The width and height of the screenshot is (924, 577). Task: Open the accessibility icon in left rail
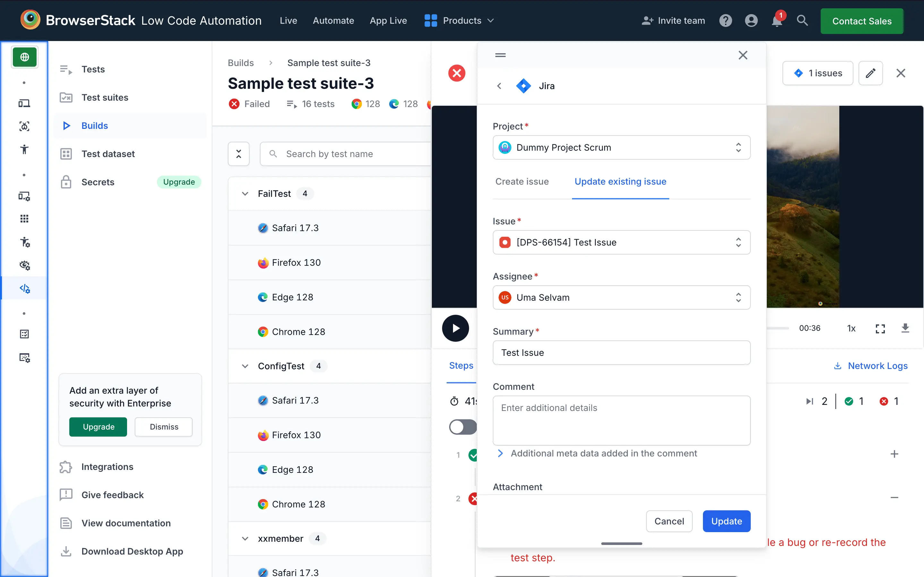click(24, 149)
